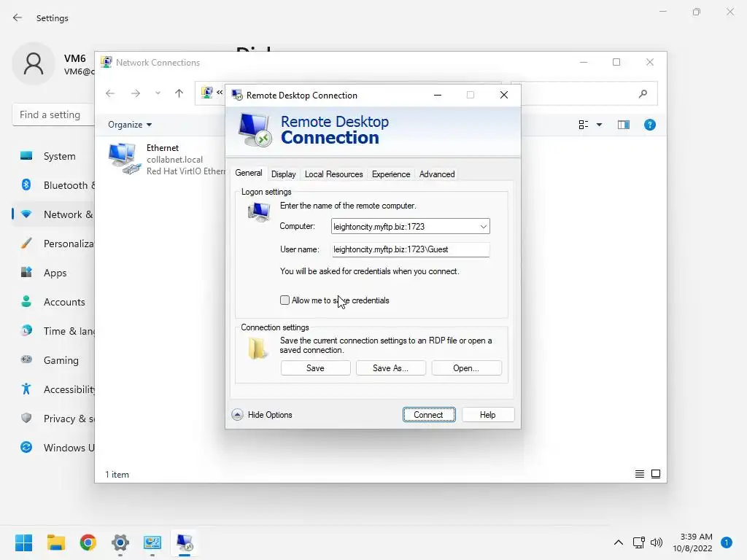Click the volume speaker tray icon
747x560 pixels.
657,542
